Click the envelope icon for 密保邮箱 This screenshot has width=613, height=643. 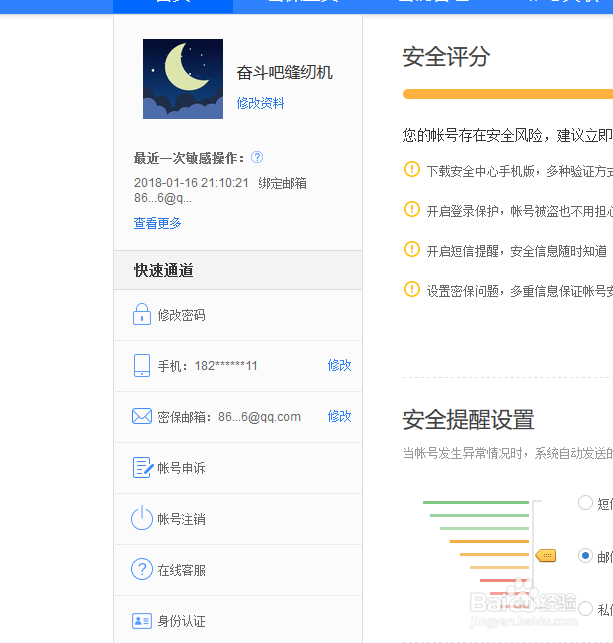pos(142,417)
